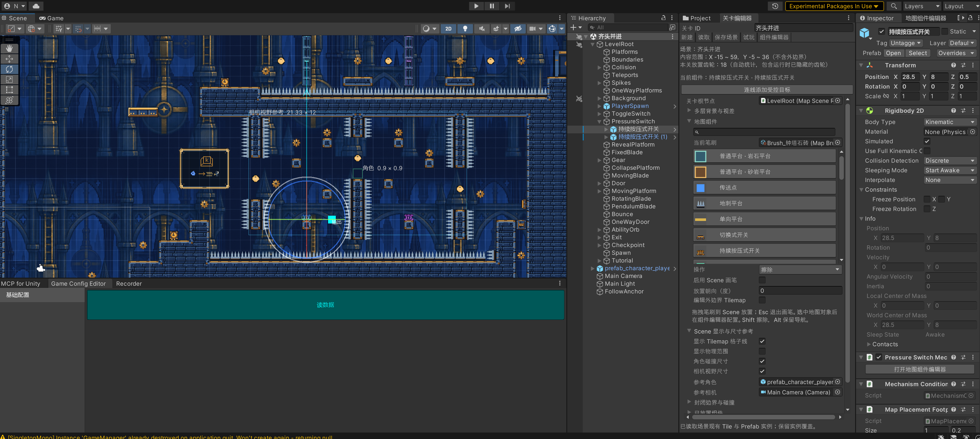Open the 操作 擦除 dropdown

click(800, 270)
